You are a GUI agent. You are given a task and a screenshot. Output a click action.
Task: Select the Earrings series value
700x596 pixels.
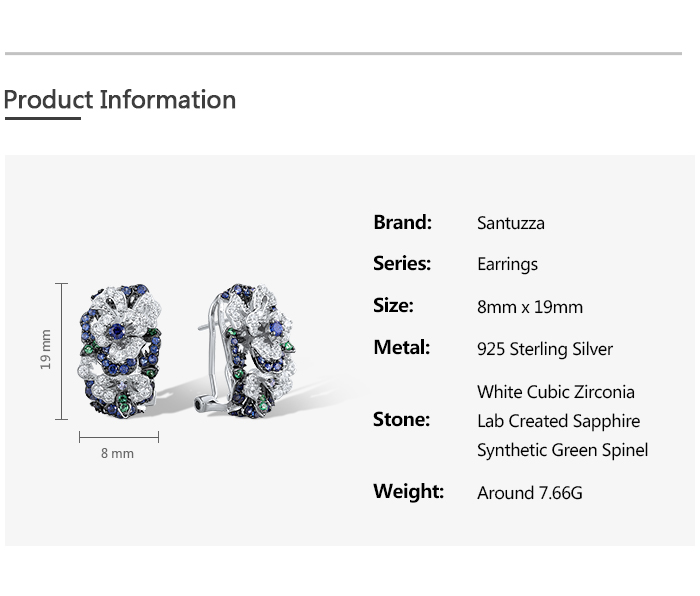click(x=507, y=265)
